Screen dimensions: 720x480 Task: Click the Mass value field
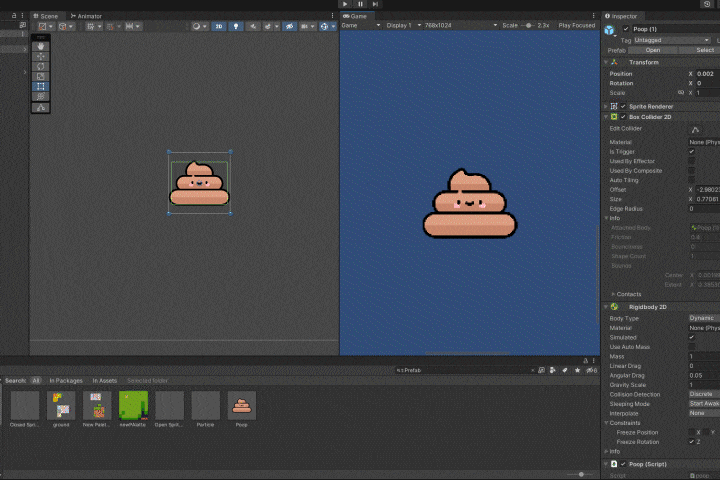coord(704,356)
